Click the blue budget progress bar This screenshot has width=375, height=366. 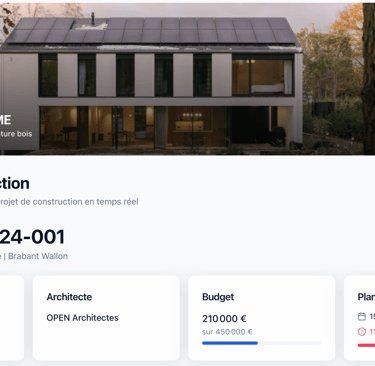pyautogui.click(x=230, y=343)
